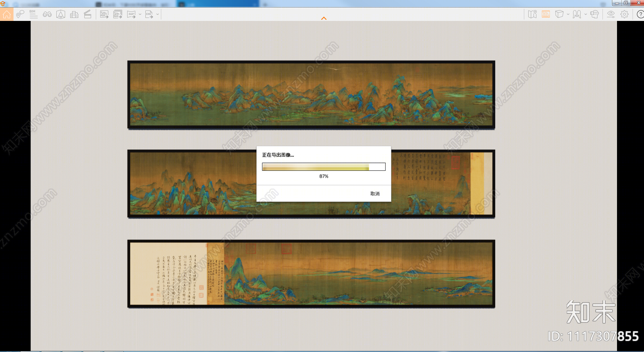Expand the EXE export dropdown arrow

click(x=157, y=14)
